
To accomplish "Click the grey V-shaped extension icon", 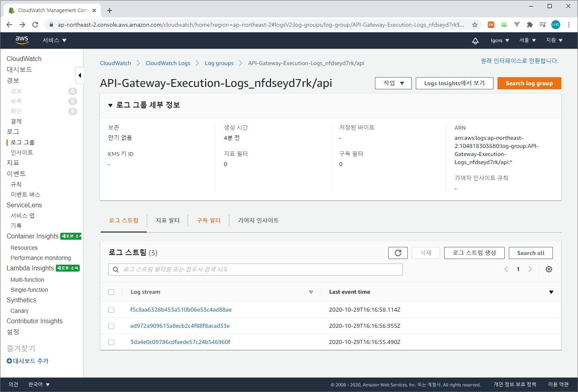I will pyautogui.click(x=517, y=25).
